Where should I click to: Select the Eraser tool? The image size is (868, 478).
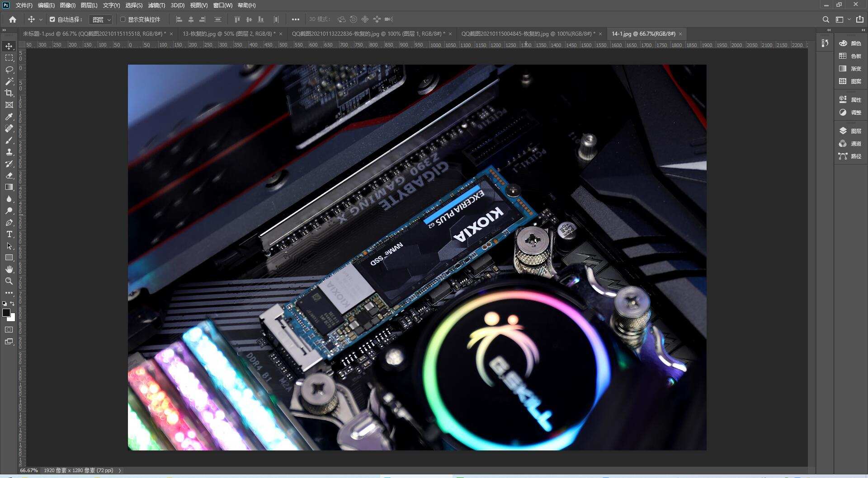[x=9, y=175]
